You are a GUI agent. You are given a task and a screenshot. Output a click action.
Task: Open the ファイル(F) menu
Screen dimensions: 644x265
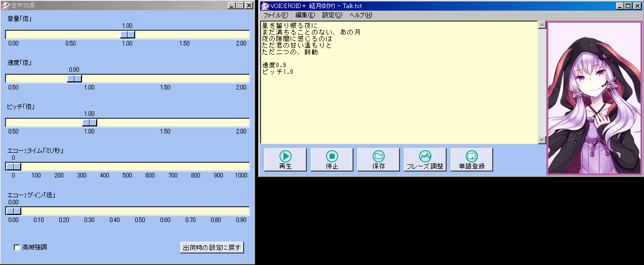pos(275,15)
